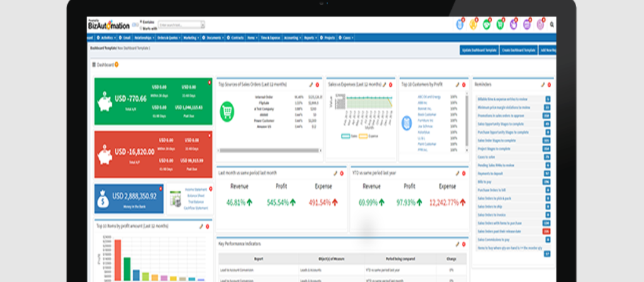This screenshot has height=282, width=644.
Task: Open 'Cases to solve' reminder
Action: coord(487,157)
